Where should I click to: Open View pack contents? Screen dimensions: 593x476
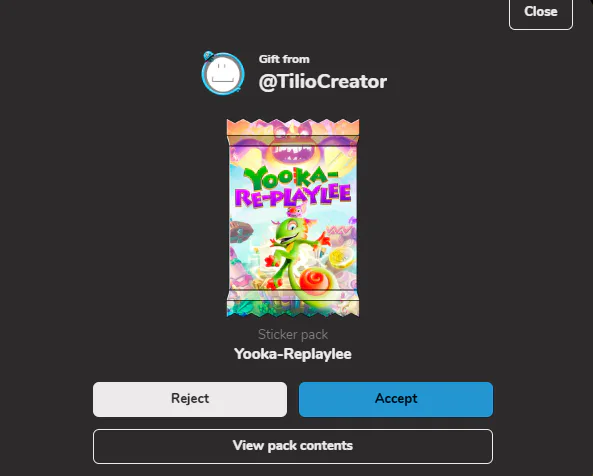pyautogui.click(x=293, y=446)
